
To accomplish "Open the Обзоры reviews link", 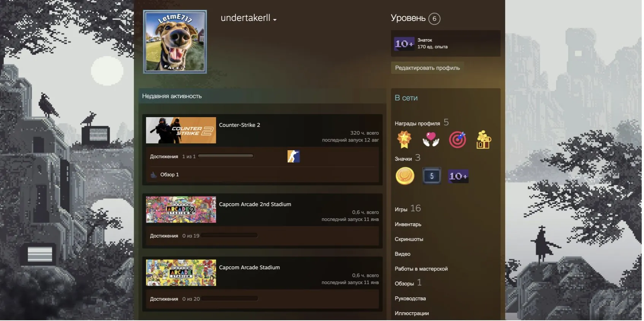I will [x=404, y=284].
